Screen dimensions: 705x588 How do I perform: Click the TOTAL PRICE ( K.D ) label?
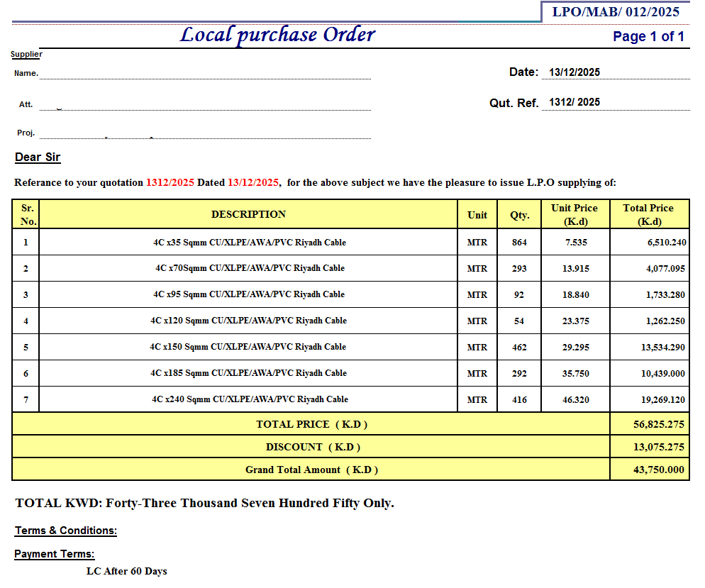[311, 424]
